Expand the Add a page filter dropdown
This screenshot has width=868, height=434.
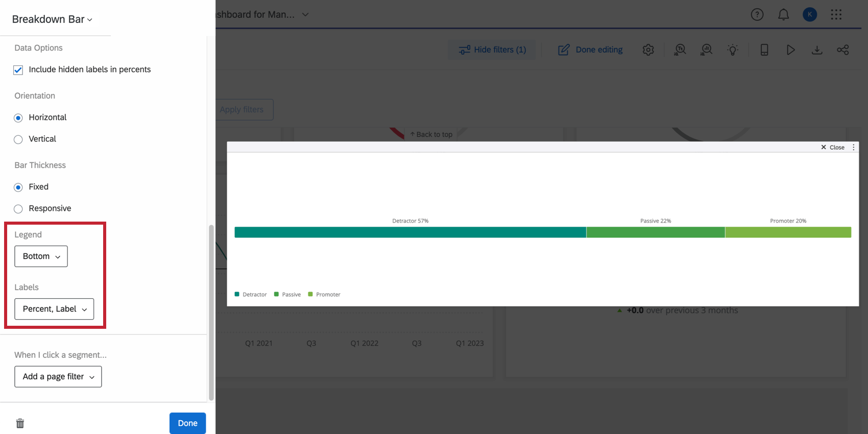click(x=58, y=377)
